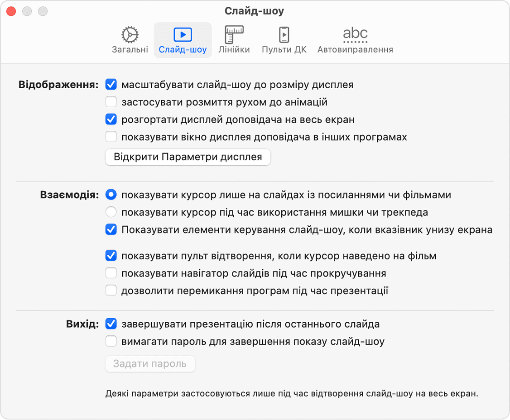The height and width of the screenshot is (420, 510).
Task: Uncheck expanding presenter display to fullscreen
Action: (x=111, y=119)
